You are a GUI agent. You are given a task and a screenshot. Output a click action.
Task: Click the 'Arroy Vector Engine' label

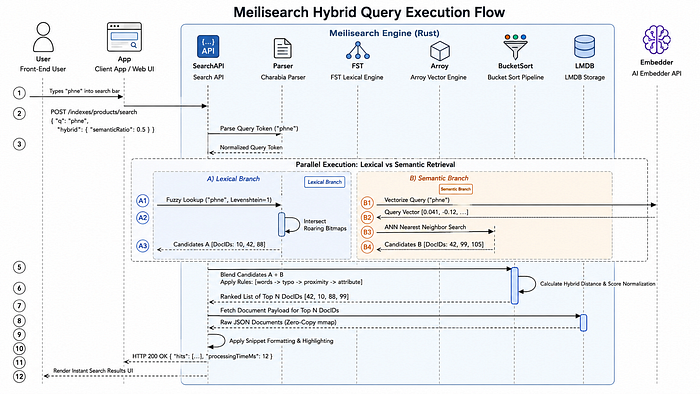[438, 77]
